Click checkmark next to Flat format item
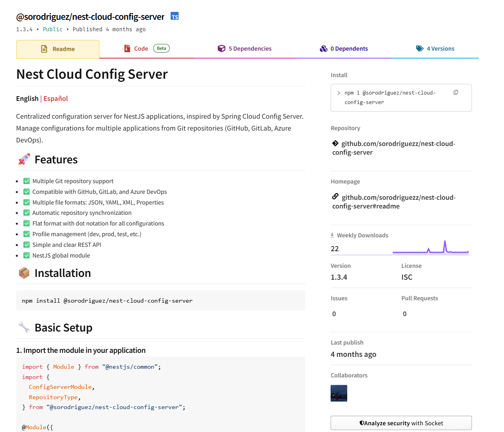The height and width of the screenshot is (432, 504). point(27,223)
